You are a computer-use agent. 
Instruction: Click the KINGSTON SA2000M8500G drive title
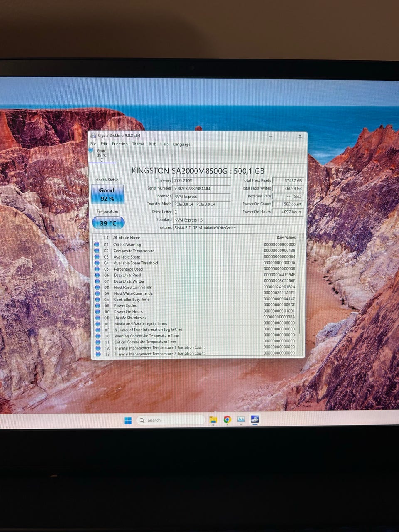(x=198, y=171)
